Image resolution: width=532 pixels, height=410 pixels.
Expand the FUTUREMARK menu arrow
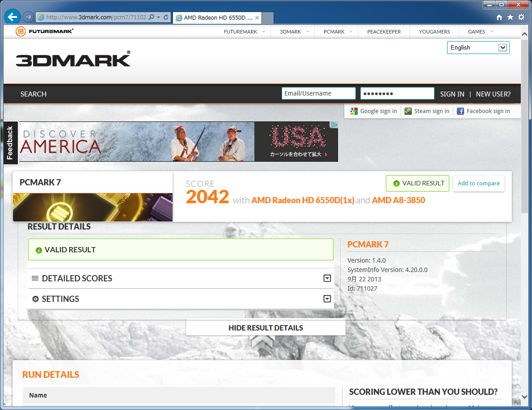264,32
